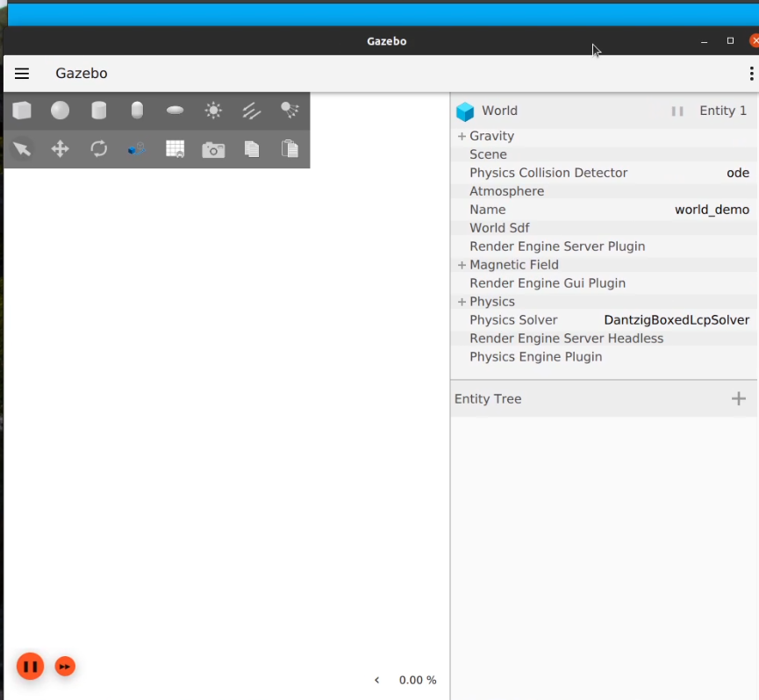
Task: Minimize the Gazebo window
Action: pyautogui.click(x=705, y=41)
